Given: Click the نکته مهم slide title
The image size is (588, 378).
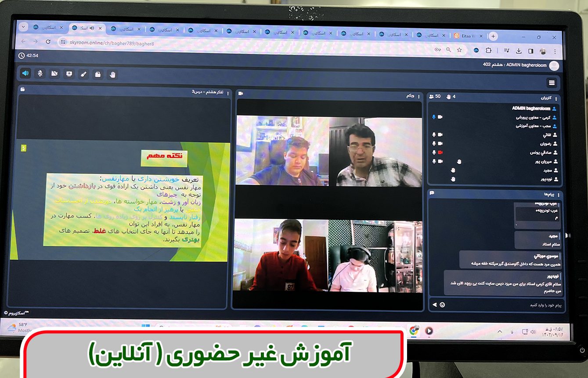Looking at the screenshot, I should [164, 156].
